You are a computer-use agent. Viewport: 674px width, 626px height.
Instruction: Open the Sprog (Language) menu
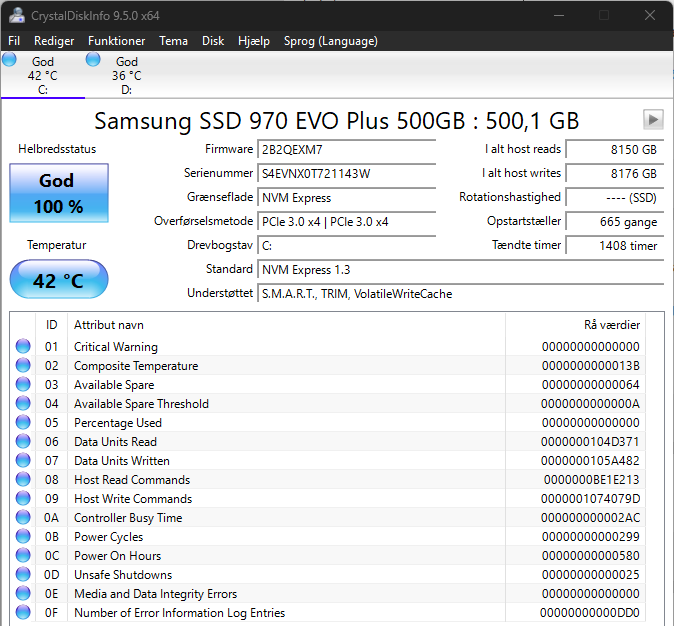tap(331, 41)
